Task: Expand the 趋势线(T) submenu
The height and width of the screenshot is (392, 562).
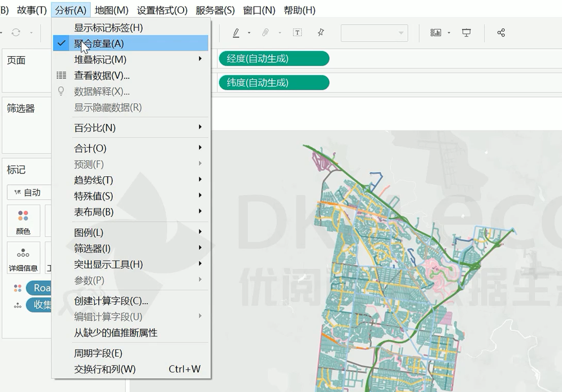Action: pos(94,180)
